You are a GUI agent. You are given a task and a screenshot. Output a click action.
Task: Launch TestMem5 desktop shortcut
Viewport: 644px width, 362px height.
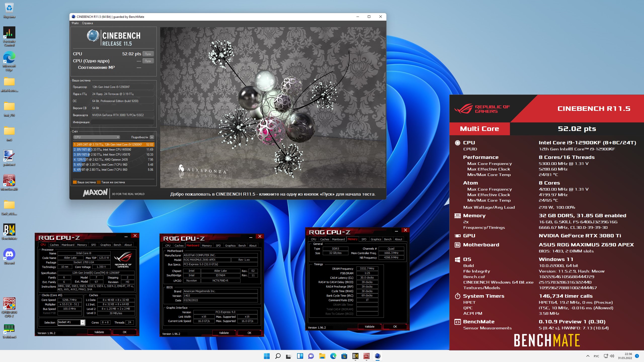point(9,331)
